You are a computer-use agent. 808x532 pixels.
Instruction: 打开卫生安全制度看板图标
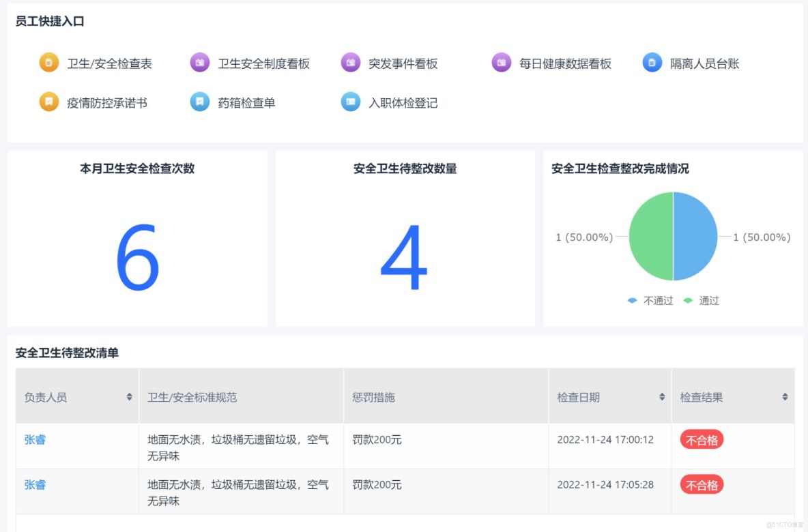tap(199, 63)
